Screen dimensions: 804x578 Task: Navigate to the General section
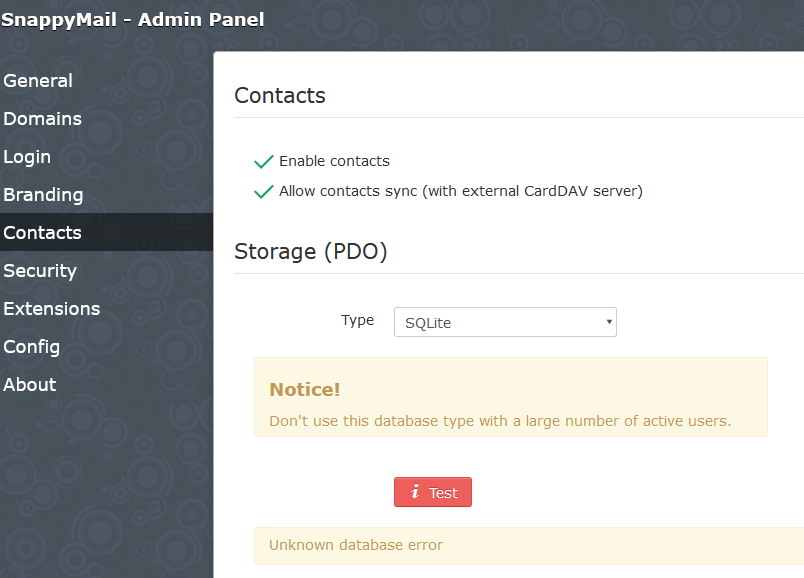[x=38, y=80]
